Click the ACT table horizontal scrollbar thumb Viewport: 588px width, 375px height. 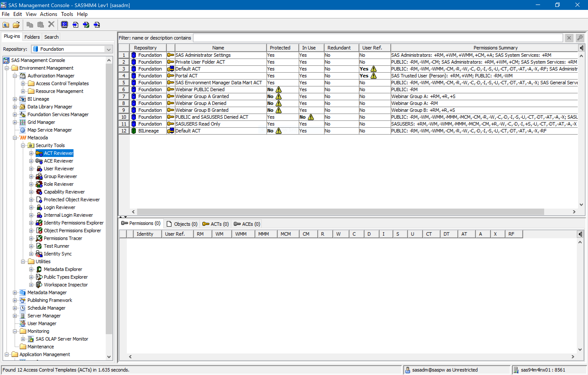pos(340,212)
